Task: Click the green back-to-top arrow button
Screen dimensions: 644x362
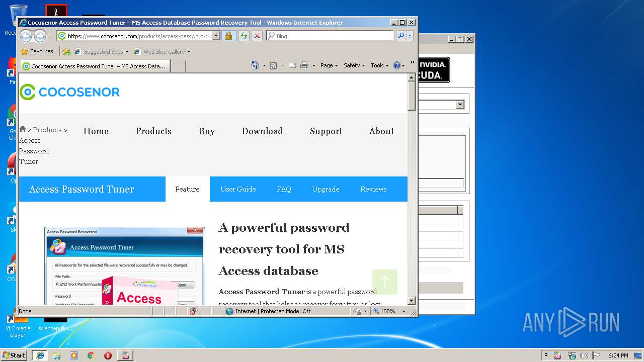Action: [x=385, y=282]
